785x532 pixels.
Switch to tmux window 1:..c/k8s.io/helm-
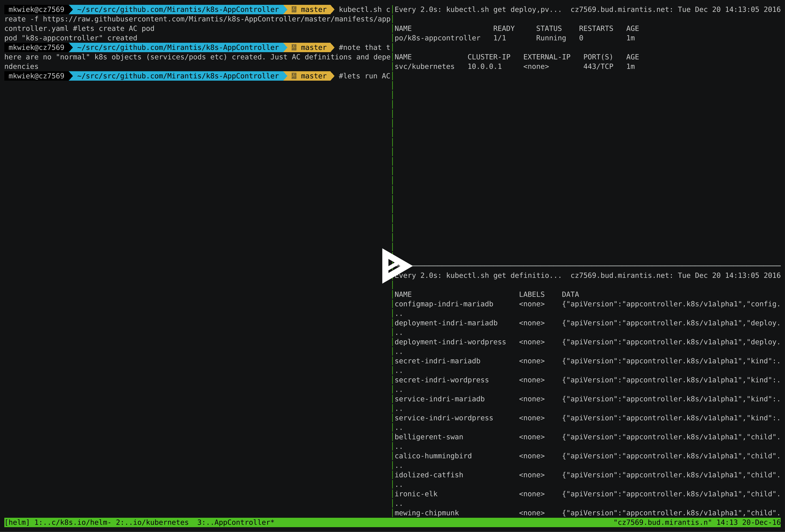coord(73,522)
